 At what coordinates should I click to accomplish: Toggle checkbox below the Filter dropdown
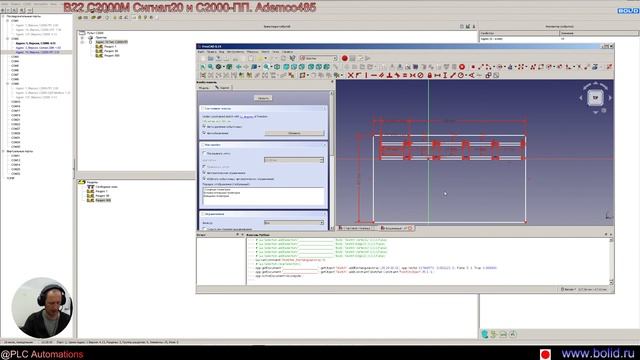point(204,229)
